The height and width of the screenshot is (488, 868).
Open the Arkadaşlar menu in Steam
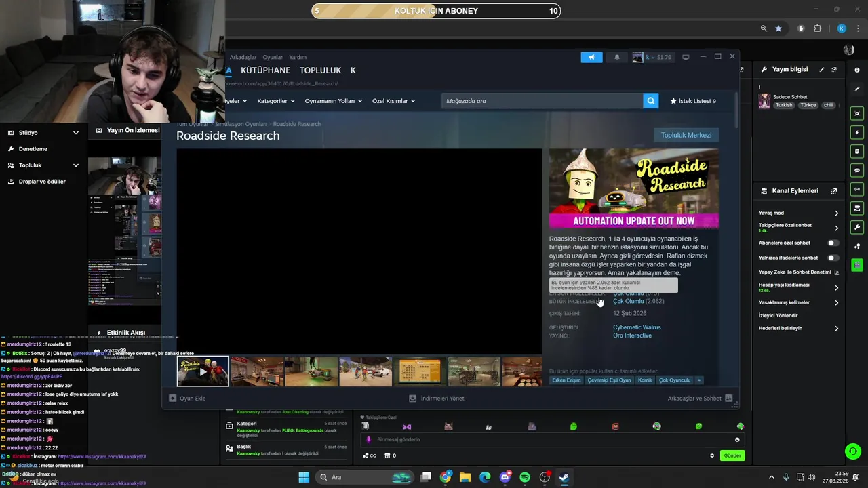point(243,57)
